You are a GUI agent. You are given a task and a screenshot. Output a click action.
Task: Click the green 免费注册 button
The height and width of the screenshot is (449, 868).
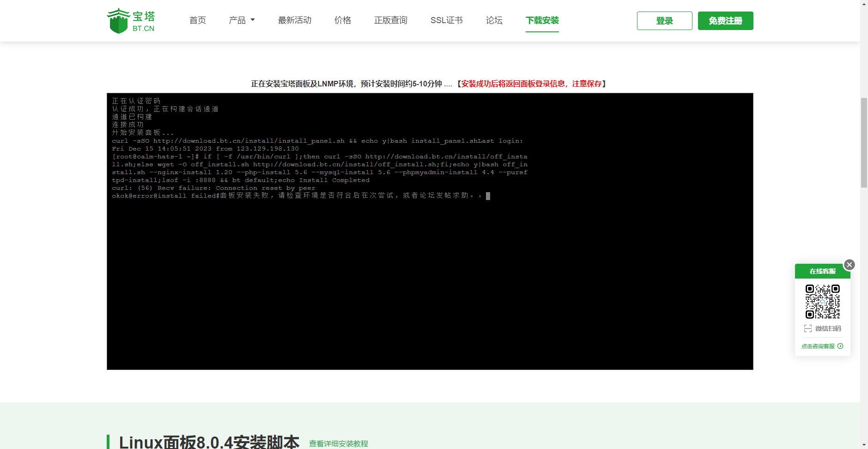(725, 20)
